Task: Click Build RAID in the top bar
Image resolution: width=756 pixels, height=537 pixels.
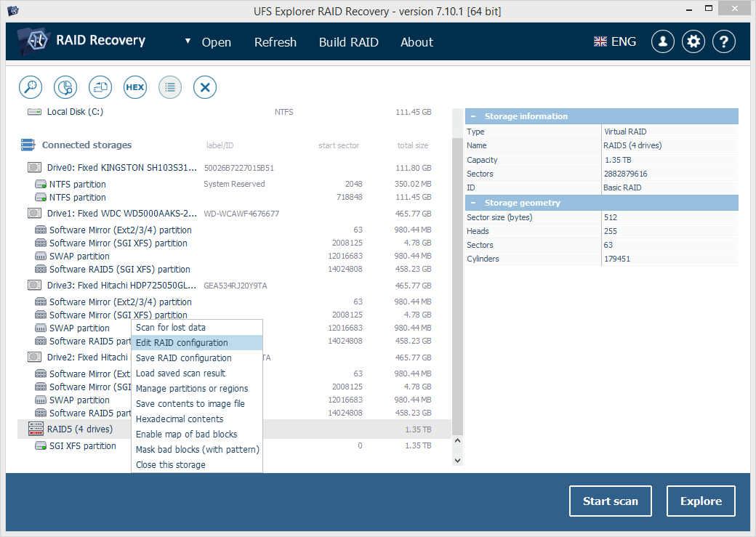Action: 348,42
